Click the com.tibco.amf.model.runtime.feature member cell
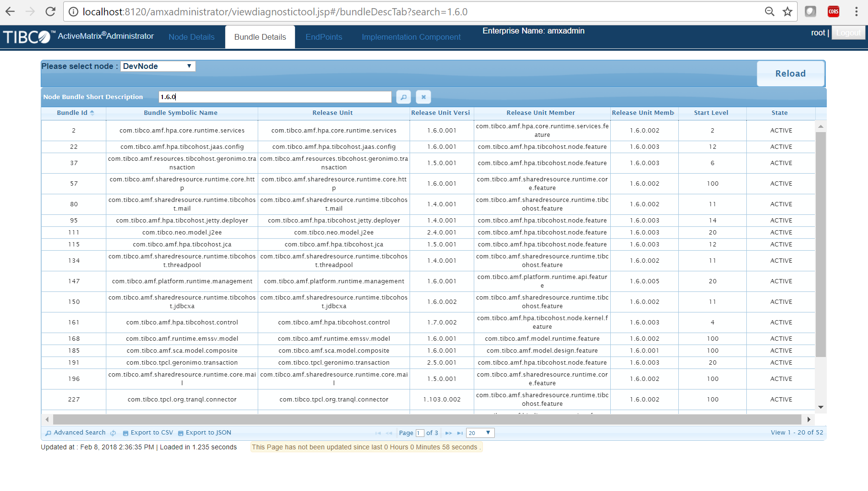The height and width of the screenshot is (491, 868). coord(542,339)
